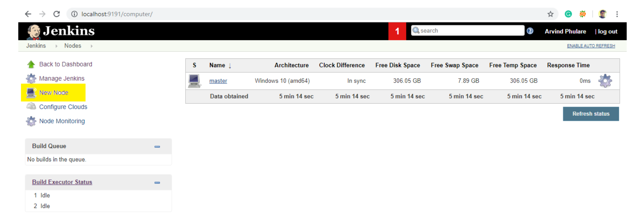Screen dimensions: 644x222
Task: Open Configure Clouds in the sidebar
Action: (63, 107)
